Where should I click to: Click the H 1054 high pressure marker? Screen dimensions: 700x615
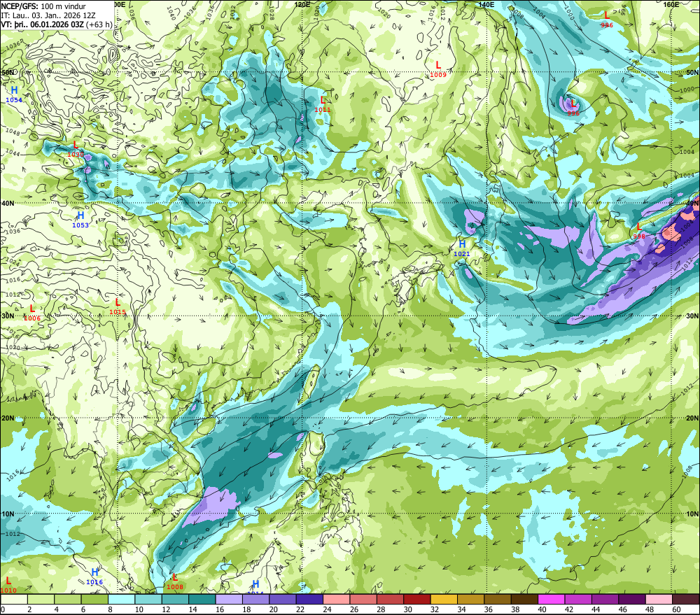[14, 94]
